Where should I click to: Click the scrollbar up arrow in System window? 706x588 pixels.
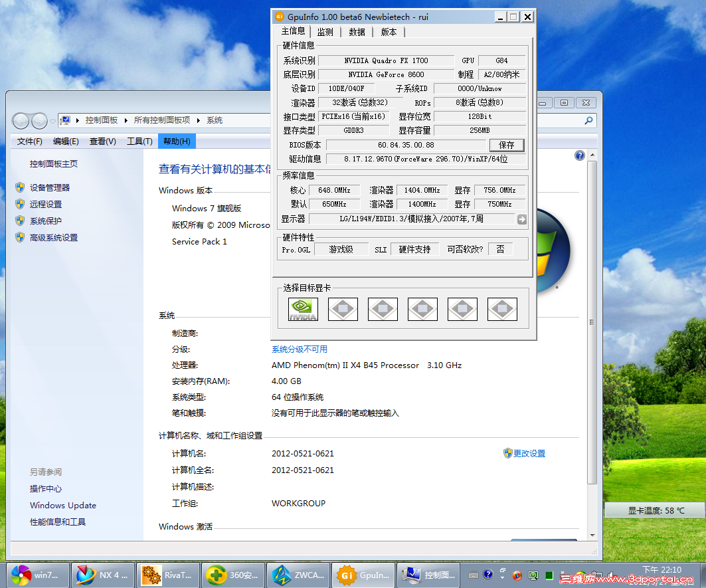(x=592, y=155)
